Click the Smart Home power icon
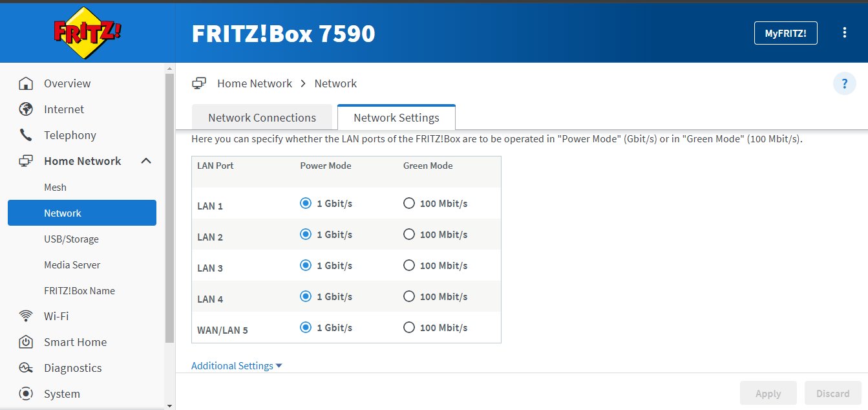This screenshot has width=868, height=410. point(26,342)
